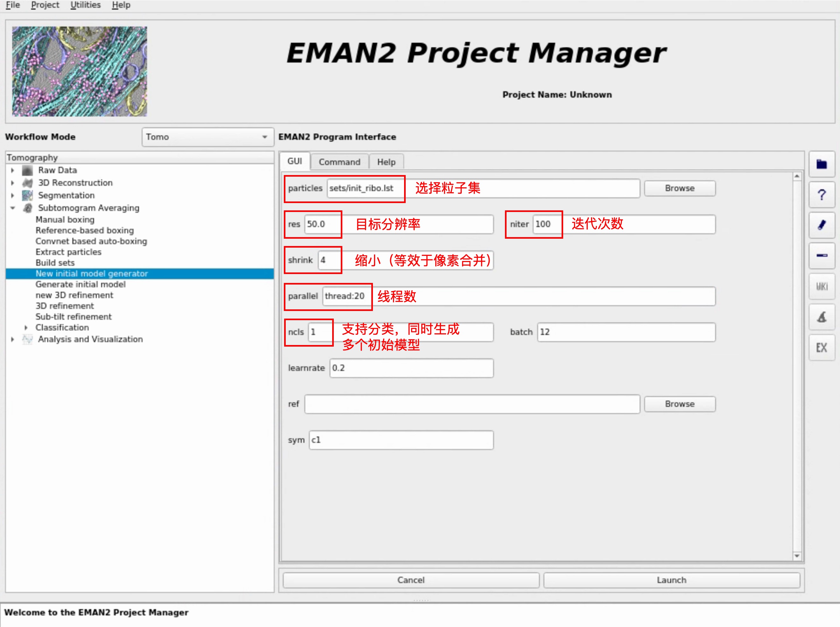Click the niter input field
This screenshot has height=627, width=840.
click(624, 224)
